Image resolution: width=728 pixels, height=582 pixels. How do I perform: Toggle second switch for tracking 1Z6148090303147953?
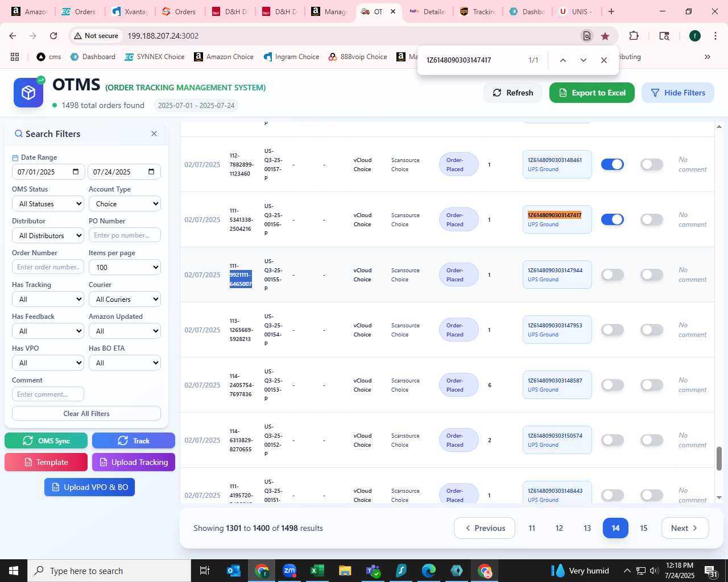(652, 330)
